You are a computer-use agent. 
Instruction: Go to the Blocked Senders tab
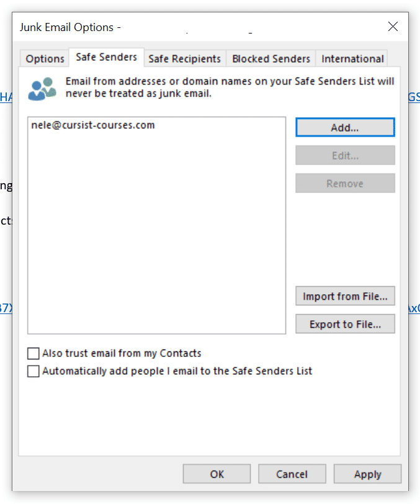click(x=271, y=58)
